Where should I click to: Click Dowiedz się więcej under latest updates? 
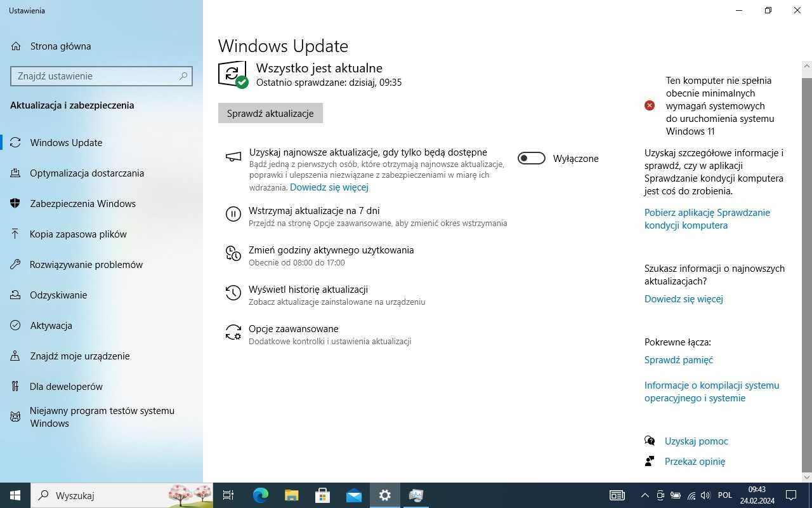point(329,187)
